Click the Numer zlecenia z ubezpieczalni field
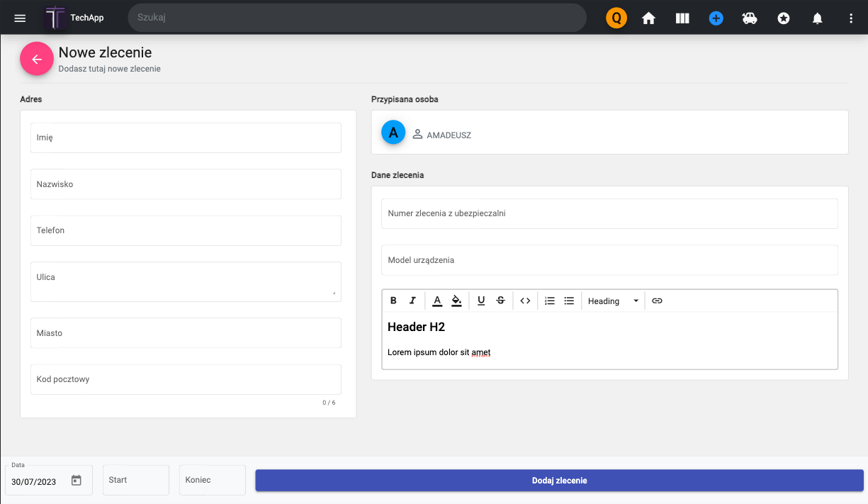The height and width of the screenshot is (504, 868). point(609,213)
